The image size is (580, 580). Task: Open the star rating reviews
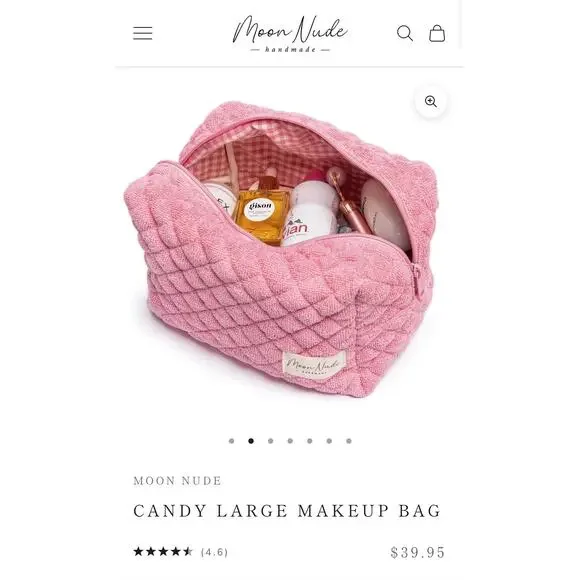tap(163, 552)
